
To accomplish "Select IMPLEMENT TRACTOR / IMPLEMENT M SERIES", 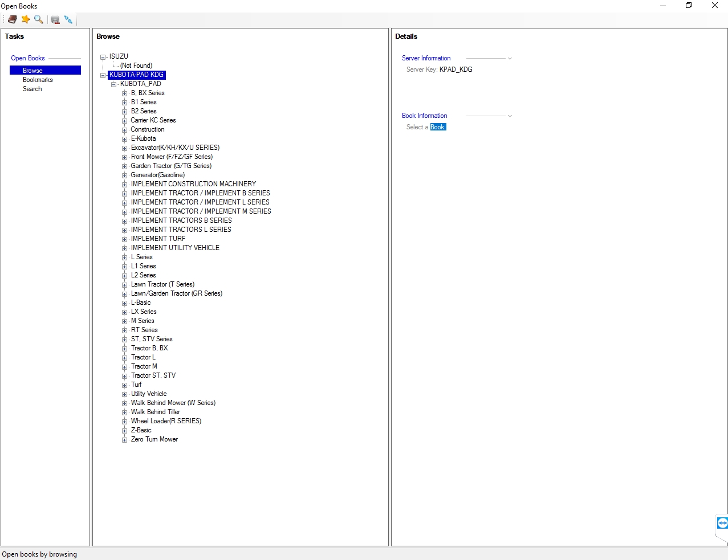I will click(201, 211).
